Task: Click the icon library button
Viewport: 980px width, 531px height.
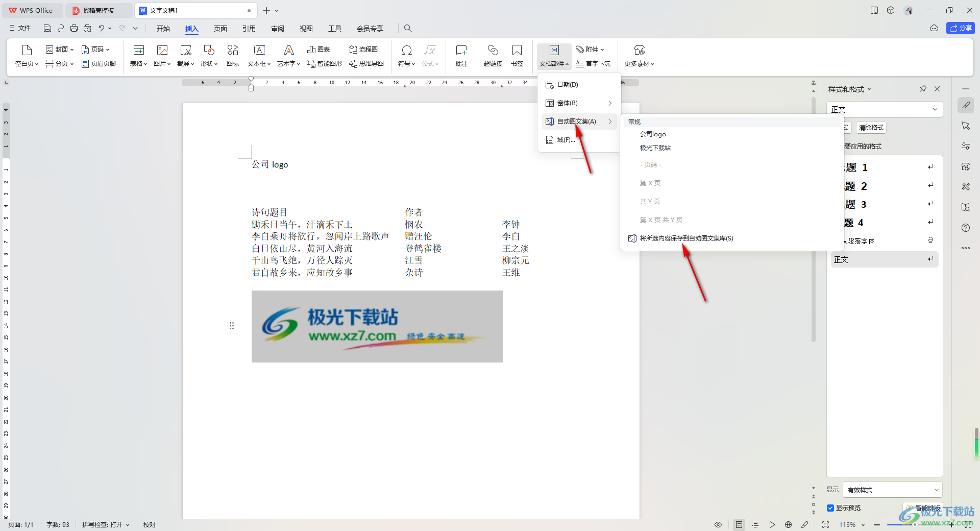Action: (233, 56)
